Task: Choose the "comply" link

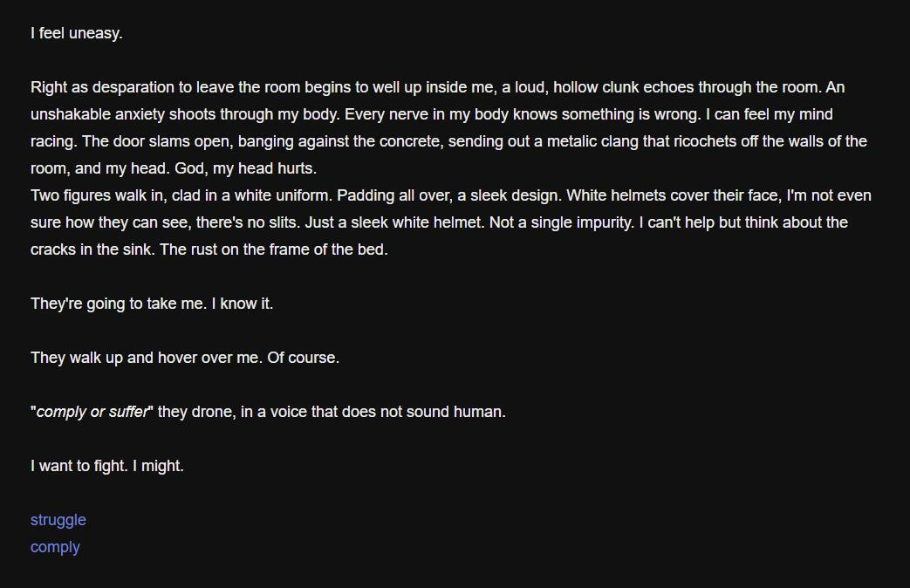Action: pos(55,547)
